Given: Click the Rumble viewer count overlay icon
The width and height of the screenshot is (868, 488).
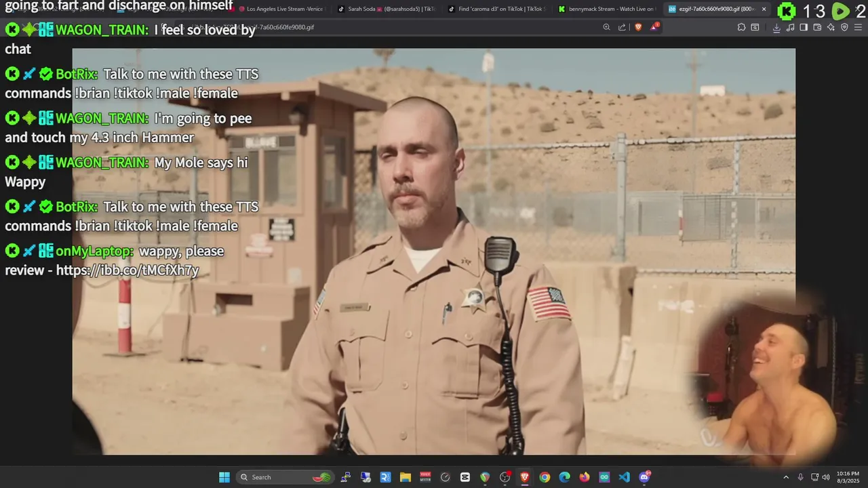Looking at the screenshot, I should (841, 11).
